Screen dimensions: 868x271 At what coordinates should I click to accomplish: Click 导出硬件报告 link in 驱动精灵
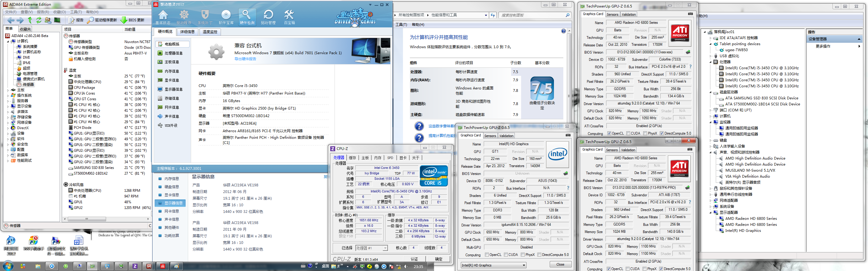[245, 59]
